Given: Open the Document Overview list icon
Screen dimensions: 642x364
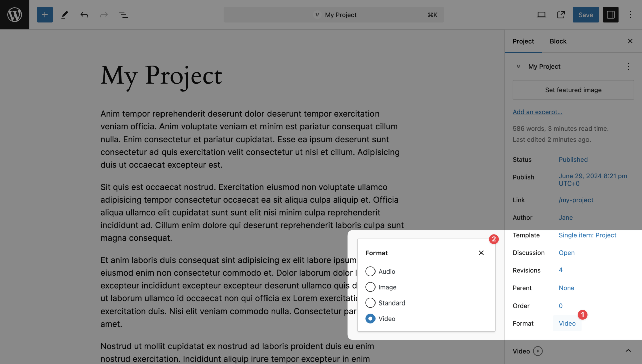Looking at the screenshot, I should point(123,15).
